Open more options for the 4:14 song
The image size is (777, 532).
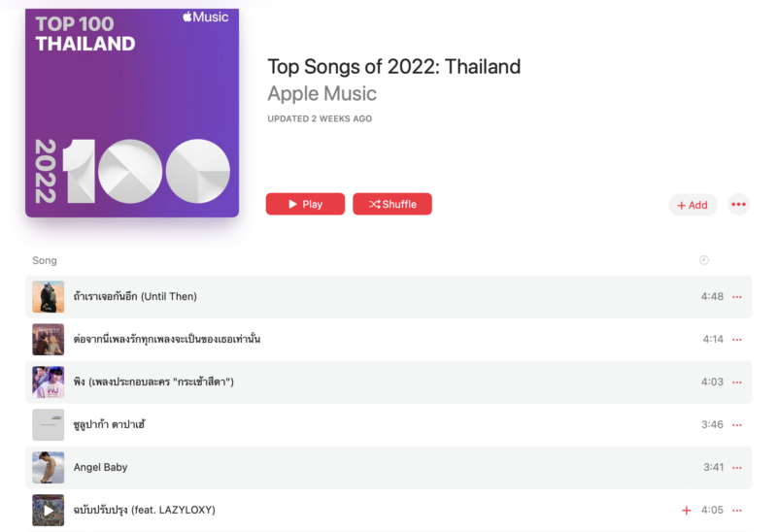[737, 340]
